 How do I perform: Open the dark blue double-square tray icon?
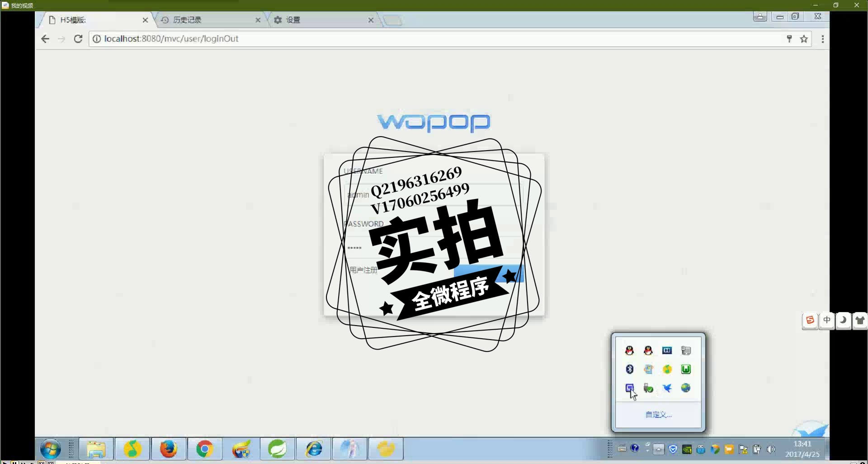[667, 350]
